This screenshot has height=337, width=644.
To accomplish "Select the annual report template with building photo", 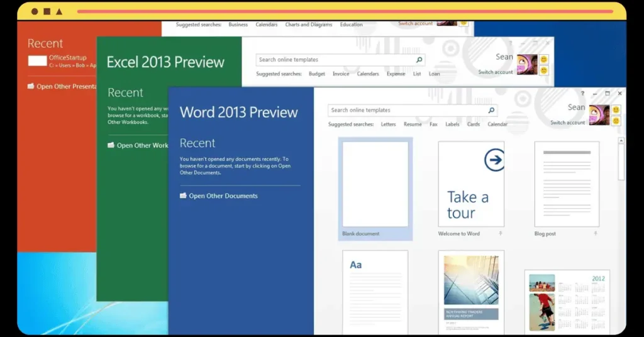I will coord(470,292).
